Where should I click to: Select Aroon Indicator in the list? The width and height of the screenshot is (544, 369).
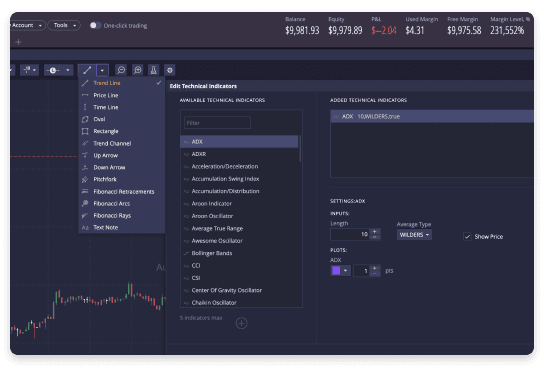click(239, 204)
